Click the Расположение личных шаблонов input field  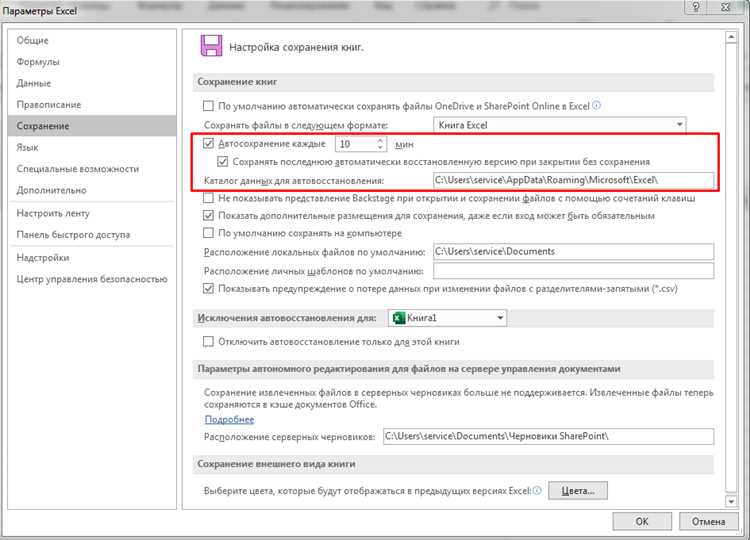(574, 271)
